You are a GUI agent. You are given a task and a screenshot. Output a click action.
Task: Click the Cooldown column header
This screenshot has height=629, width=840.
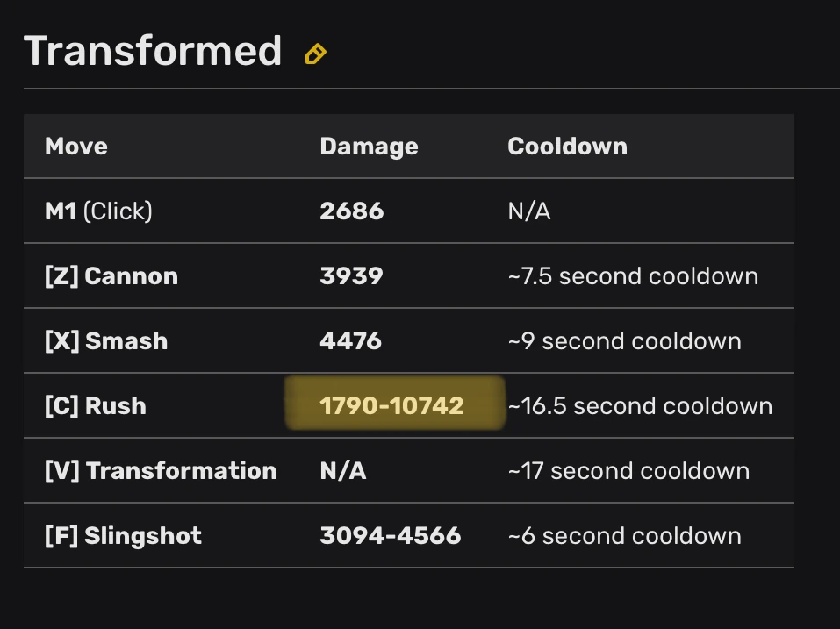pyautogui.click(x=567, y=147)
